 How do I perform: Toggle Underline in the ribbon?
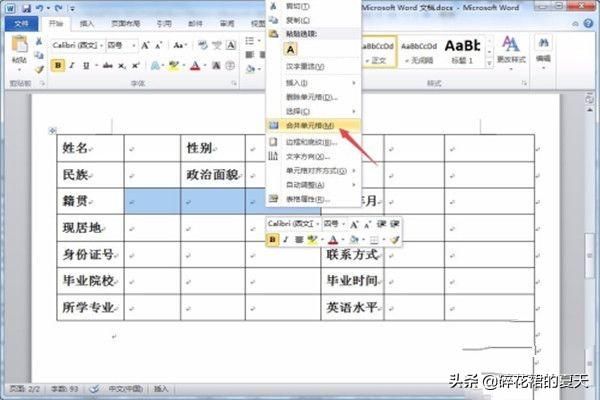pyautogui.click(x=86, y=66)
